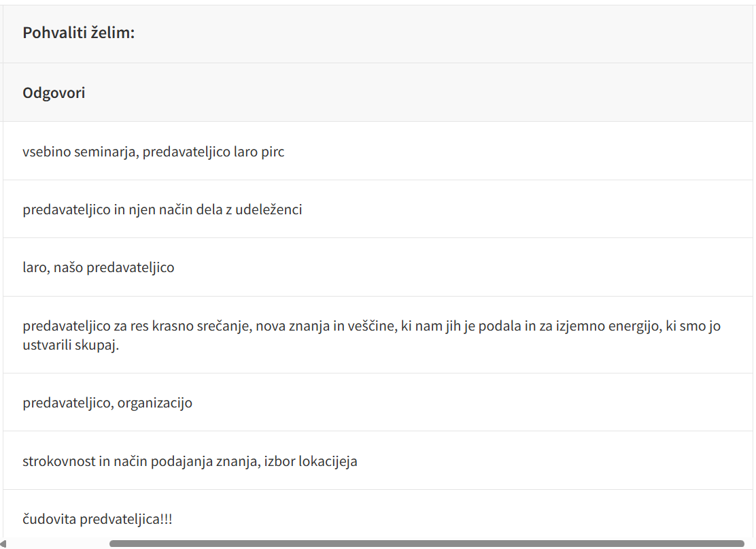756x549 pixels.
Task: Select the response about "način dela z udeleženci"
Action: pos(377,210)
